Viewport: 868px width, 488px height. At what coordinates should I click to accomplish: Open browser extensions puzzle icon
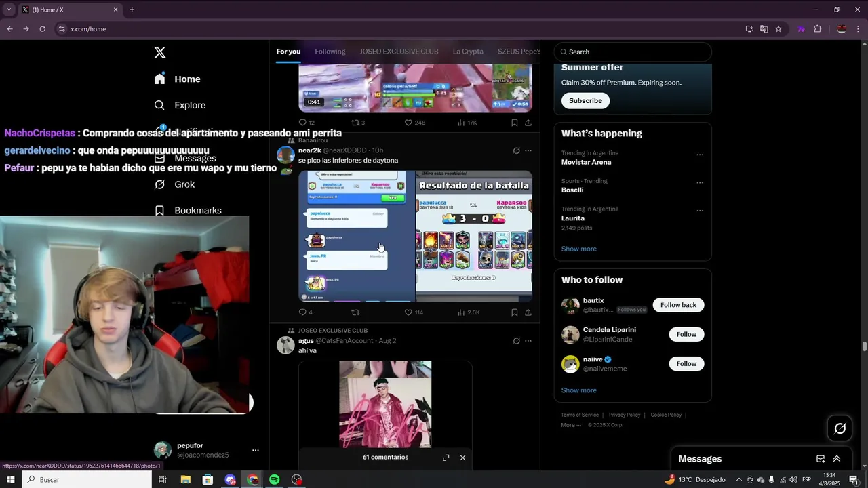pyautogui.click(x=817, y=29)
